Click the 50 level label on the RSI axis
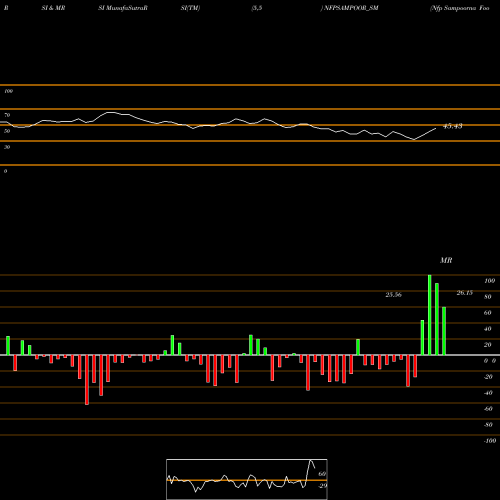500x500 pixels. [7, 131]
